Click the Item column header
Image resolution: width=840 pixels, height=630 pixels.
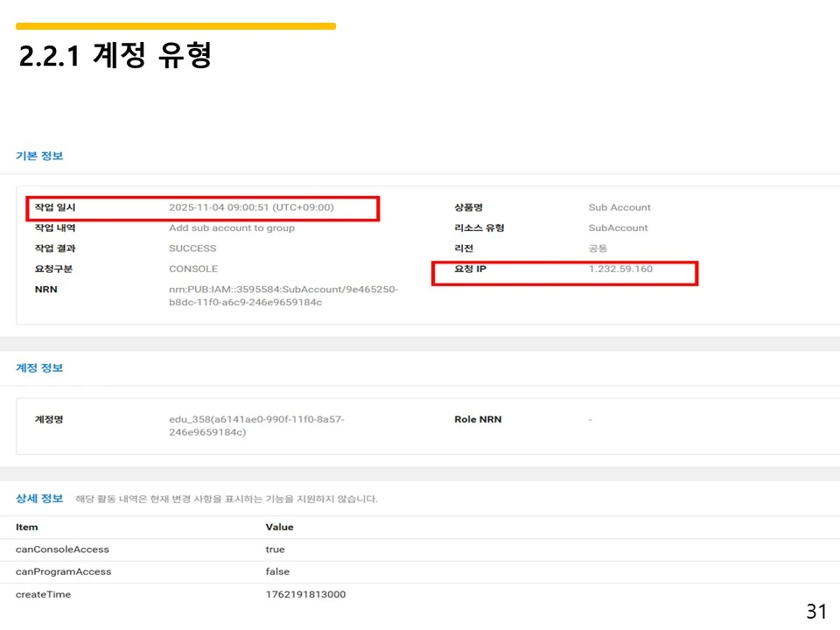point(26,527)
